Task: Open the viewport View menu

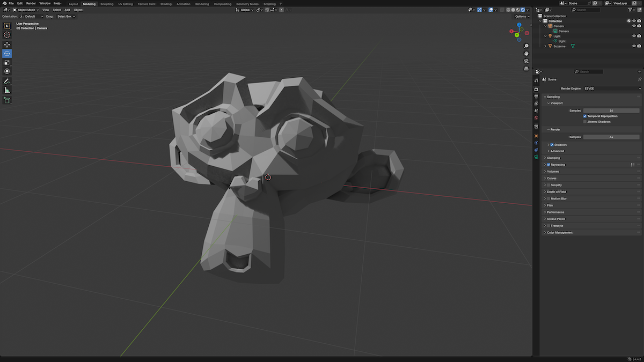Action: [x=46, y=10]
